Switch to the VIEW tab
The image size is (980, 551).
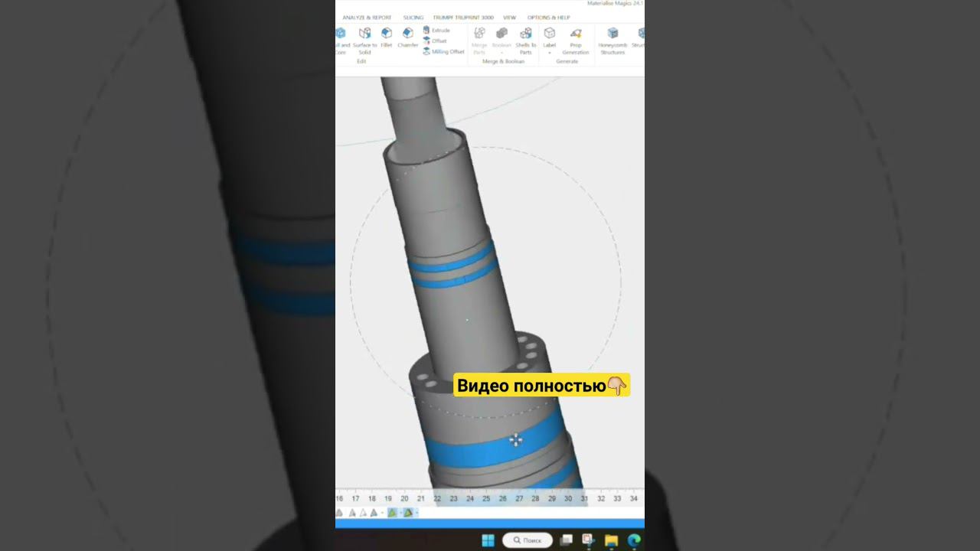coord(509,17)
